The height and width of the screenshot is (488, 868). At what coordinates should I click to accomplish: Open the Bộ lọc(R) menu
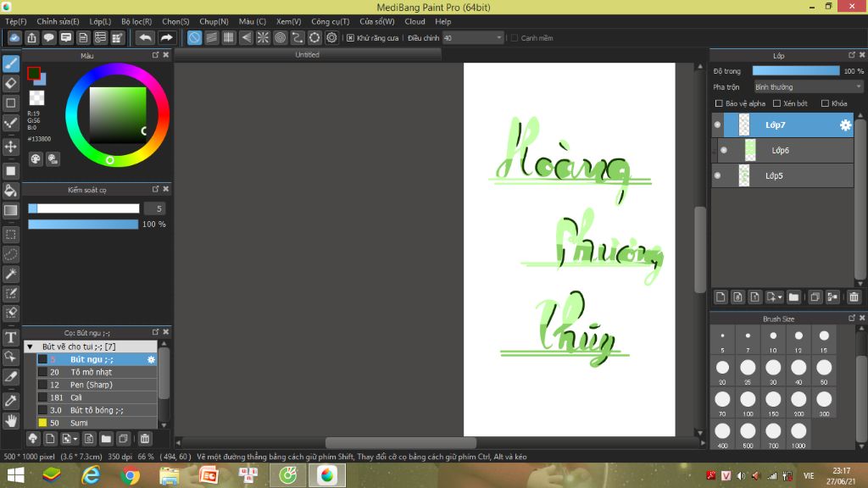tap(136, 21)
